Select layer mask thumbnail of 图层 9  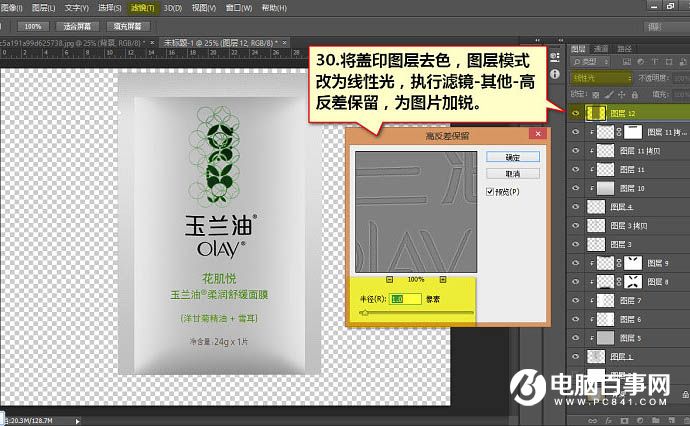pos(633,263)
